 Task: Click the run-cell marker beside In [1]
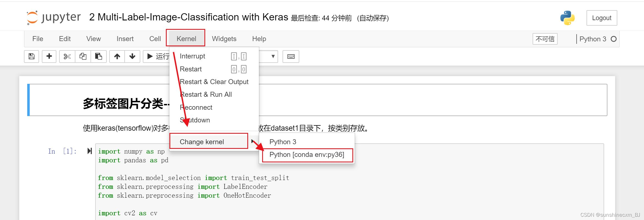(90, 151)
